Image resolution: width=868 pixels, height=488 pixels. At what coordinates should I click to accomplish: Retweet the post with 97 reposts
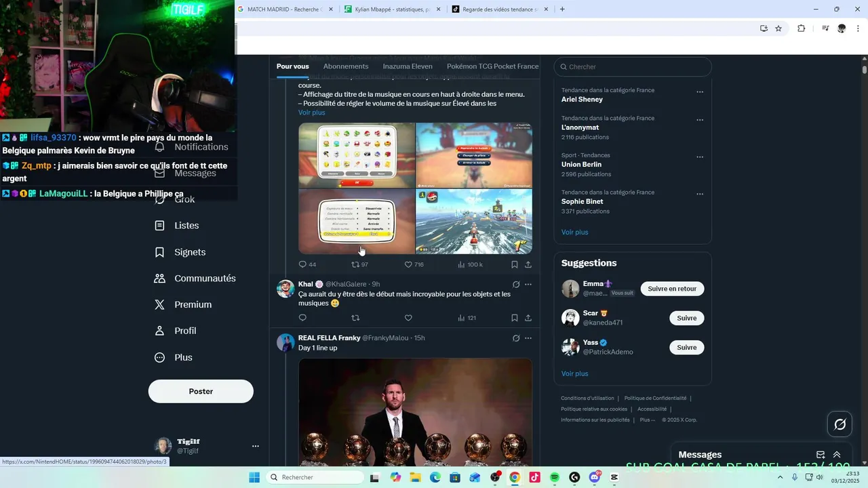tap(355, 264)
